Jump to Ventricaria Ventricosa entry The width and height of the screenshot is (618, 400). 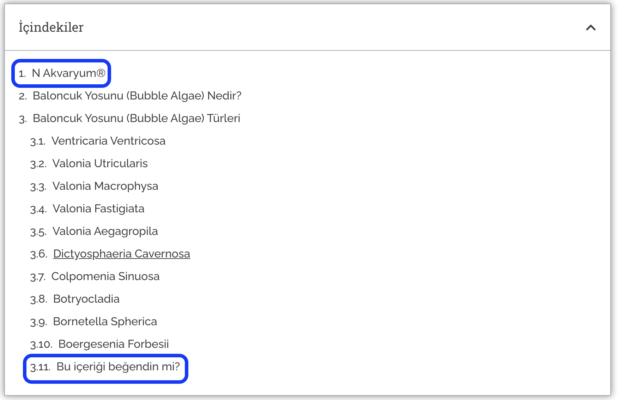pyautogui.click(x=108, y=141)
